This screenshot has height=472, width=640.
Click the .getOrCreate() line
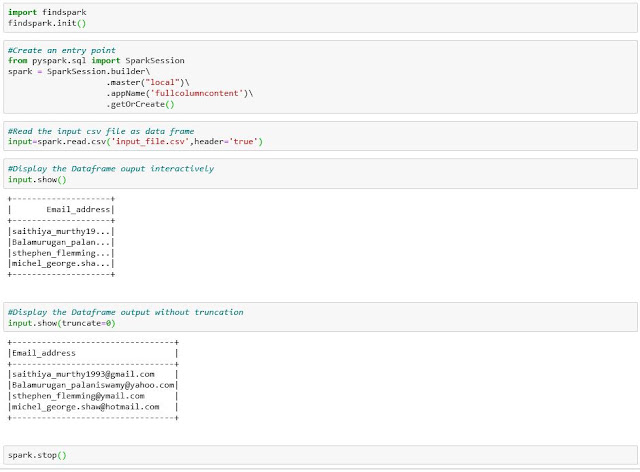(140, 105)
